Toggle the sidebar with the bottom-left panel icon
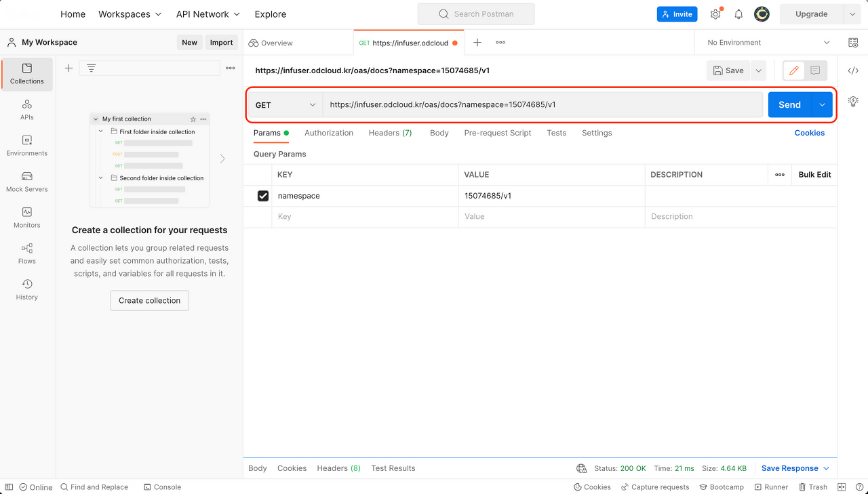This screenshot has height=494, width=868. pyautogui.click(x=9, y=487)
